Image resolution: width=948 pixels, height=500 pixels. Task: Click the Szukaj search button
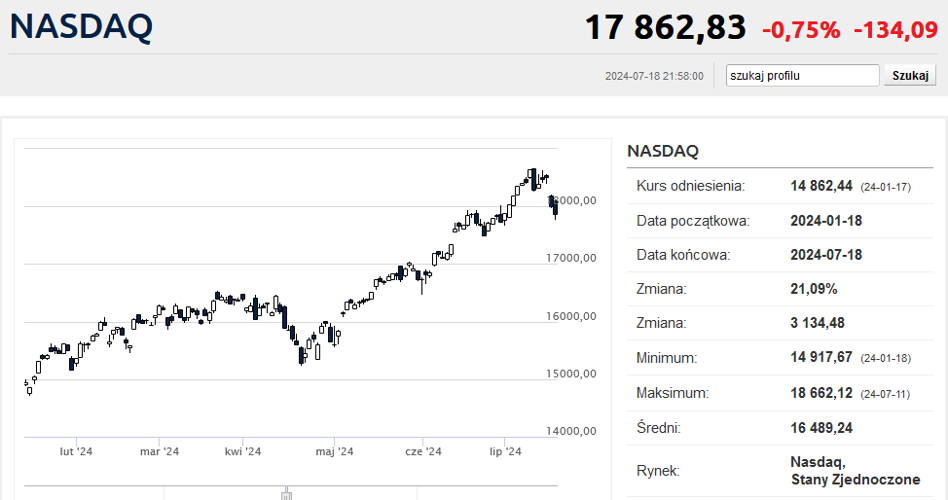click(x=910, y=76)
